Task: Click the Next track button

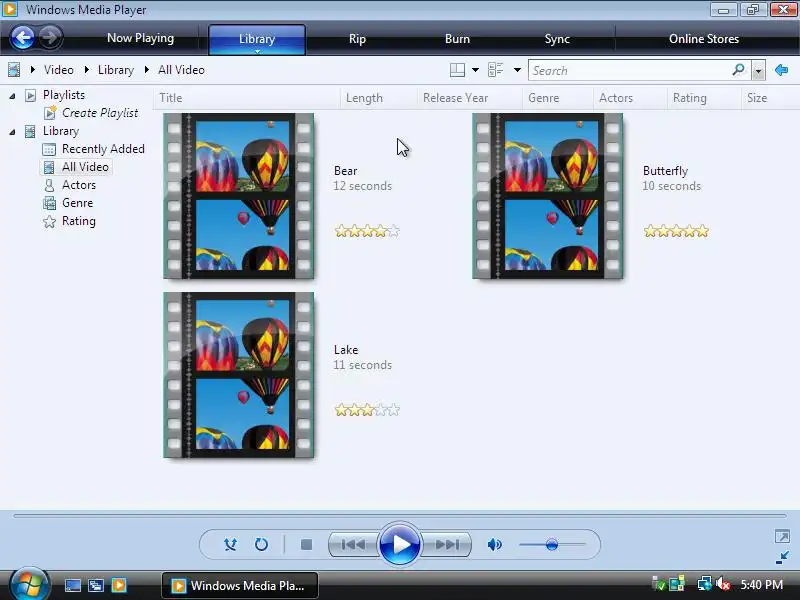Action: click(x=446, y=545)
